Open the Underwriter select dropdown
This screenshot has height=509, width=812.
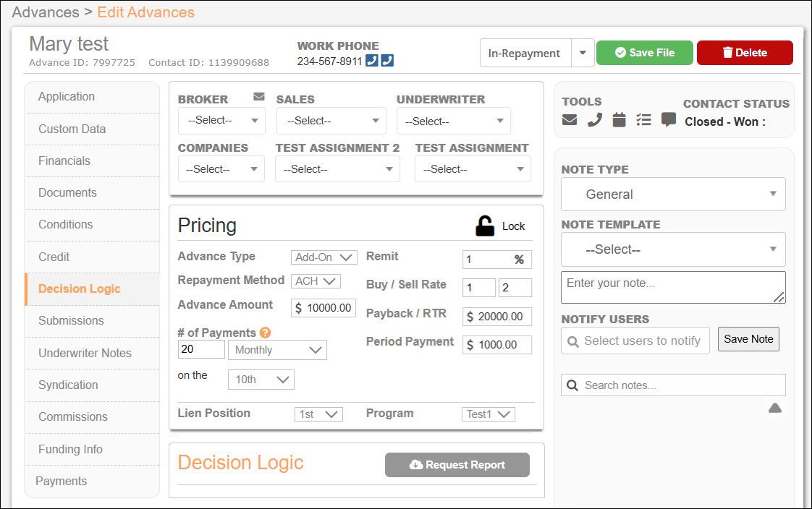453,121
